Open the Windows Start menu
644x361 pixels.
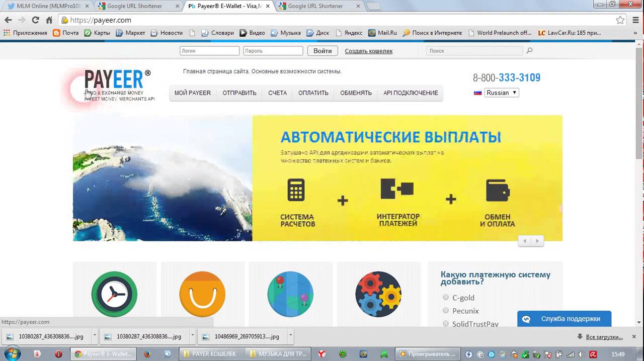[x=12, y=353]
